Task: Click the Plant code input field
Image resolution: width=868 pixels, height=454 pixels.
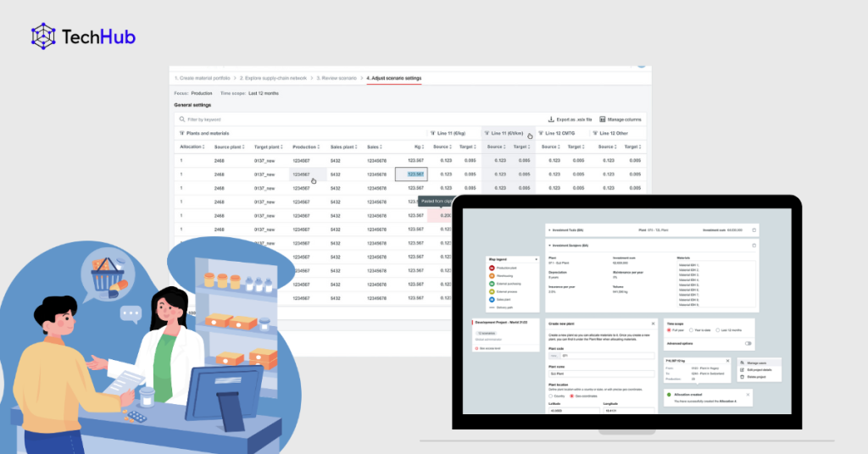Action: click(x=608, y=356)
